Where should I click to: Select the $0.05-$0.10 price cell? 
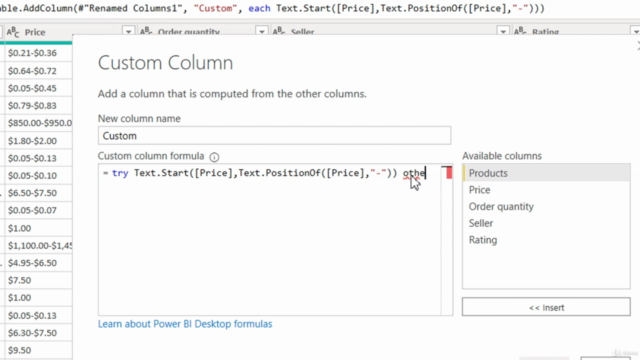pyautogui.click(x=38, y=176)
